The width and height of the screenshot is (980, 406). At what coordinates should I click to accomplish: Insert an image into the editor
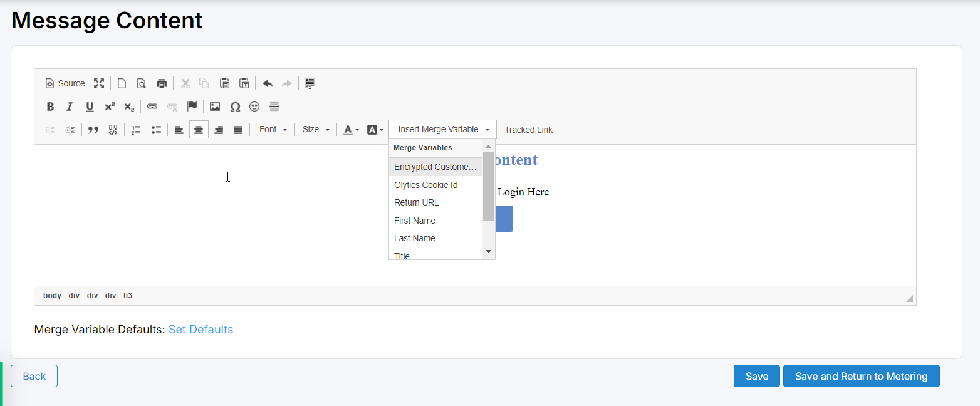214,107
